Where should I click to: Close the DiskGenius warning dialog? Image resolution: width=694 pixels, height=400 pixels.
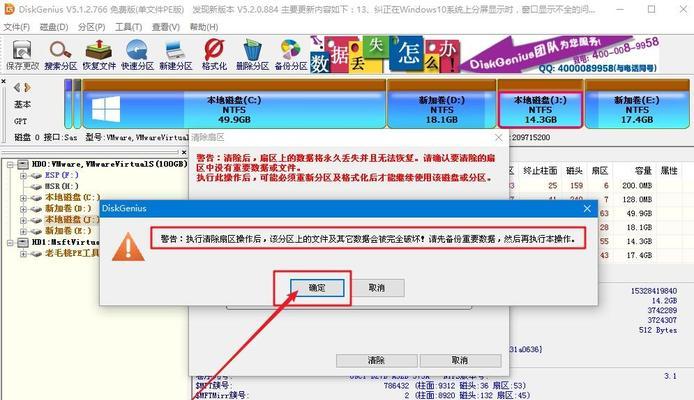coord(587,208)
